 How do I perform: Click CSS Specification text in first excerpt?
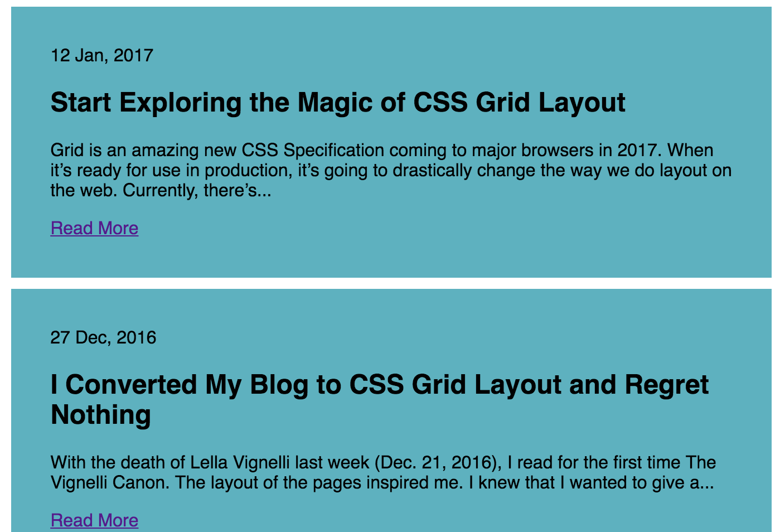pos(313,150)
